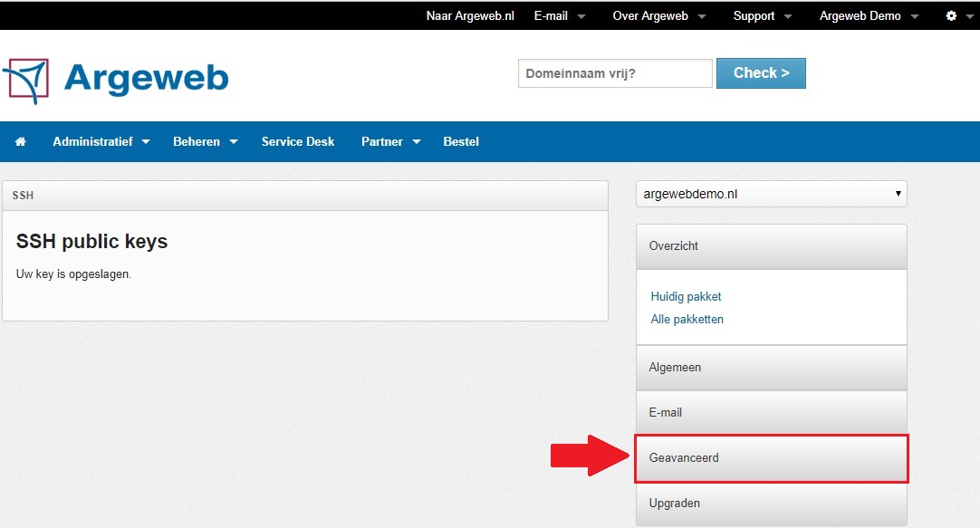Expand the Over Argeweb menu
Viewport: 980px width, 528px height.
(x=658, y=15)
